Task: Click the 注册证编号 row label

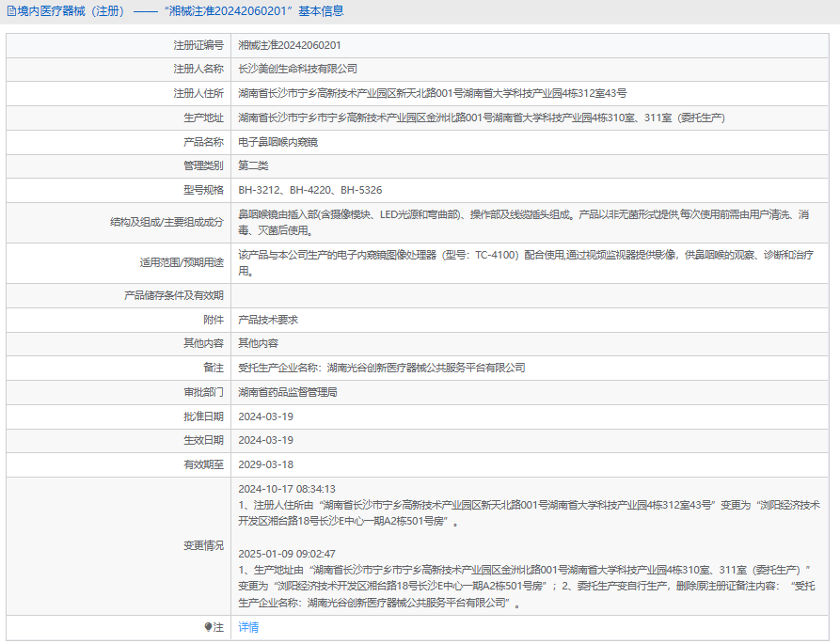Action: click(x=198, y=45)
